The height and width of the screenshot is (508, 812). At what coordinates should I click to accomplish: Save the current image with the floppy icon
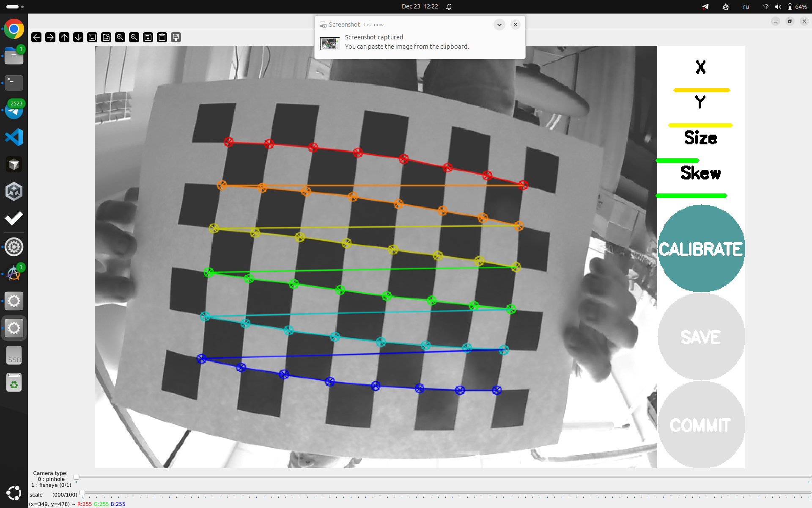148,37
